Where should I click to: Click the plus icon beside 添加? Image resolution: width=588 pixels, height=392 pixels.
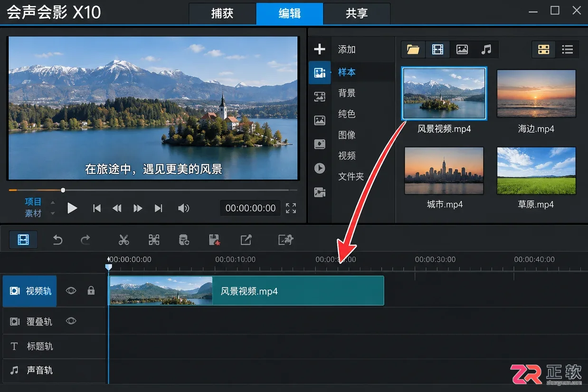pyautogui.click(x=320, y=49)
